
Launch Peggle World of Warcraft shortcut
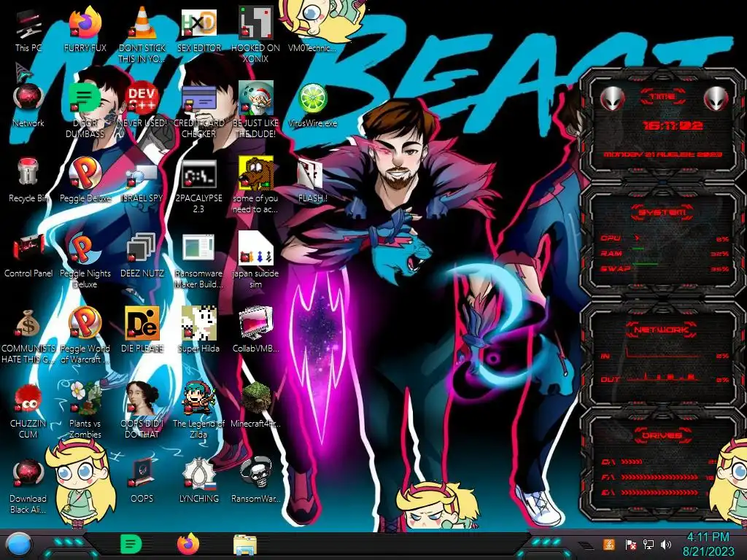pyautogui.click(x=85, y=336)
